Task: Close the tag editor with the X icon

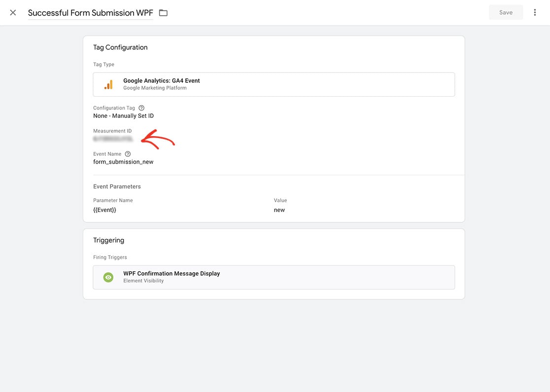Action: (13, 13)
